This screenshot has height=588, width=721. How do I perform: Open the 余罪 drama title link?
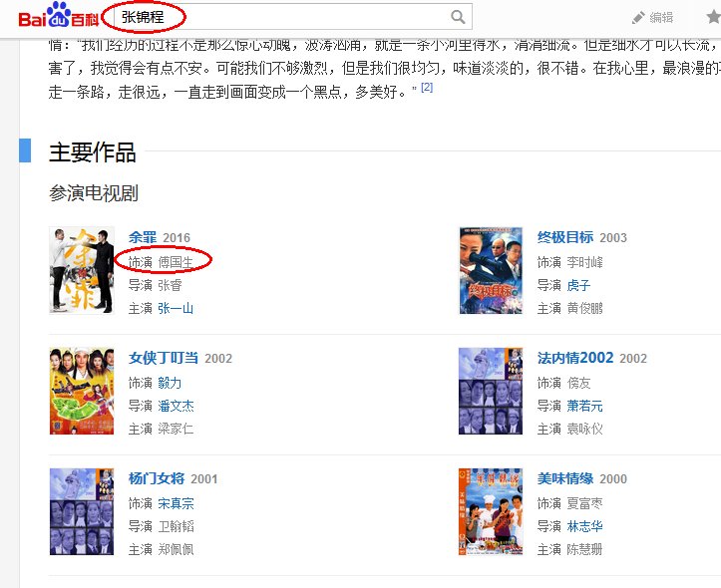coord(143,237)
